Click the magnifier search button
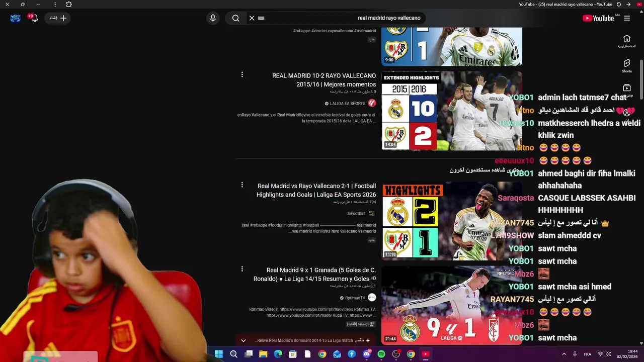644x362 pixels. click(235, 18)
